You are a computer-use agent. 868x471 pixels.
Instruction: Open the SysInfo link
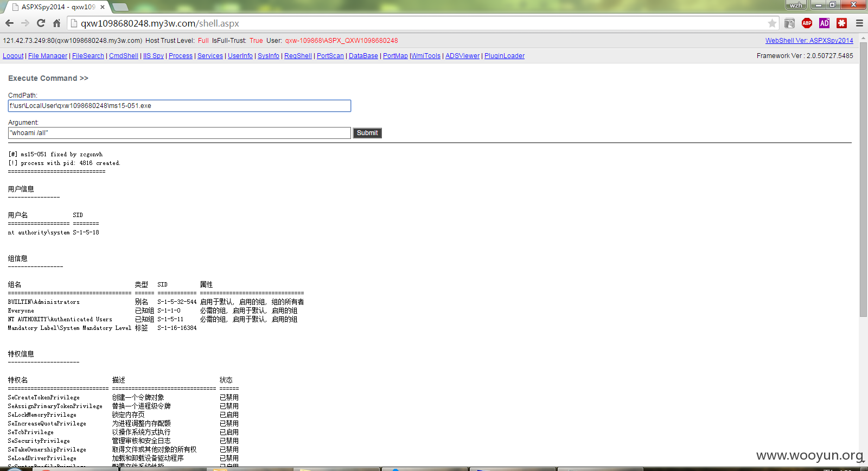pyautogui.click(x=269, y=56)
